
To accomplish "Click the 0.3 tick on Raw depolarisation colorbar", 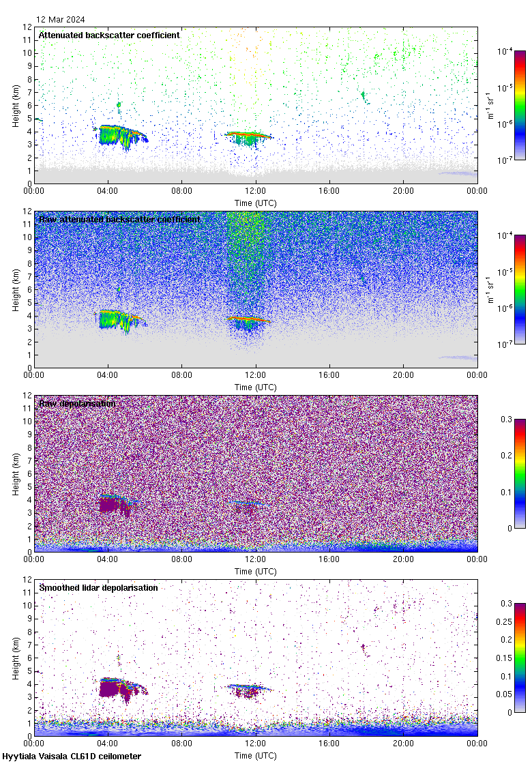I will pos(507,420).
